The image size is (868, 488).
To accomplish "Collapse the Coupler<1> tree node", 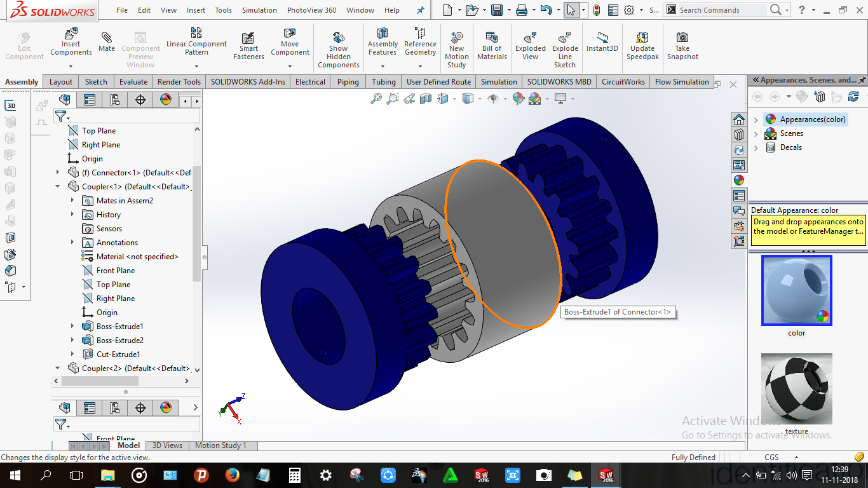I will pyautogui.click(x=58, y=186).
